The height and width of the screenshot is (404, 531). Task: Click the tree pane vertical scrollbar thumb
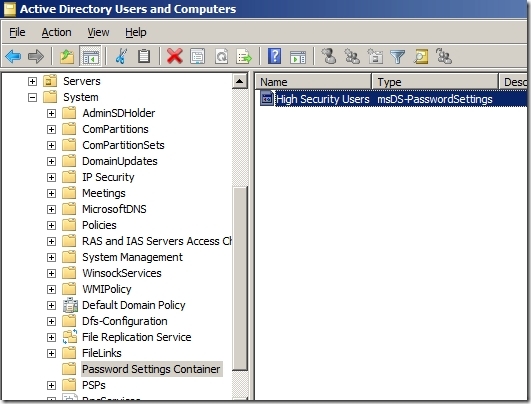tap(240, 278)
